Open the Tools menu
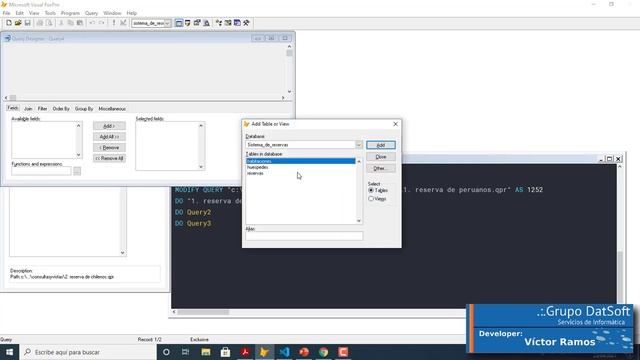Screen dimensions: 640x360 [50, 13]
